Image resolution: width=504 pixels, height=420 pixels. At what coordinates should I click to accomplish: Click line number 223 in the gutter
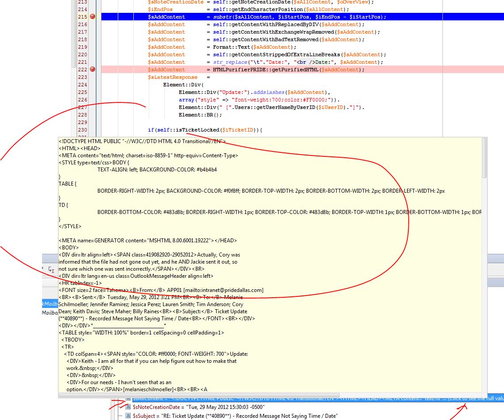(x=83, y=77)
